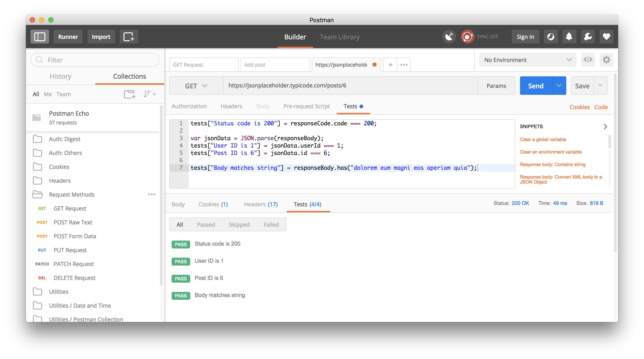Open Send button dropdown arrow
The image size is (644, 359).
559,86
